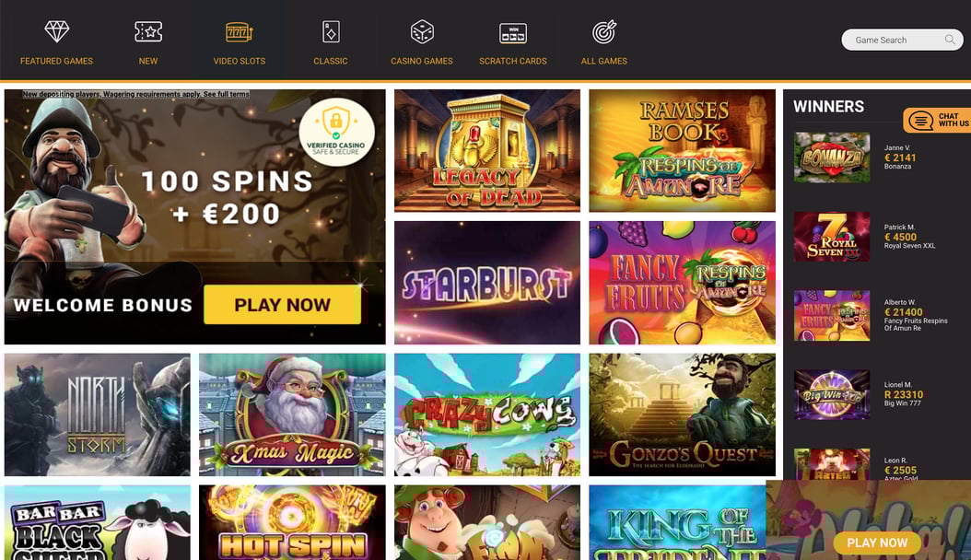Open Casino Games dice icon

[x=422, y=31]
